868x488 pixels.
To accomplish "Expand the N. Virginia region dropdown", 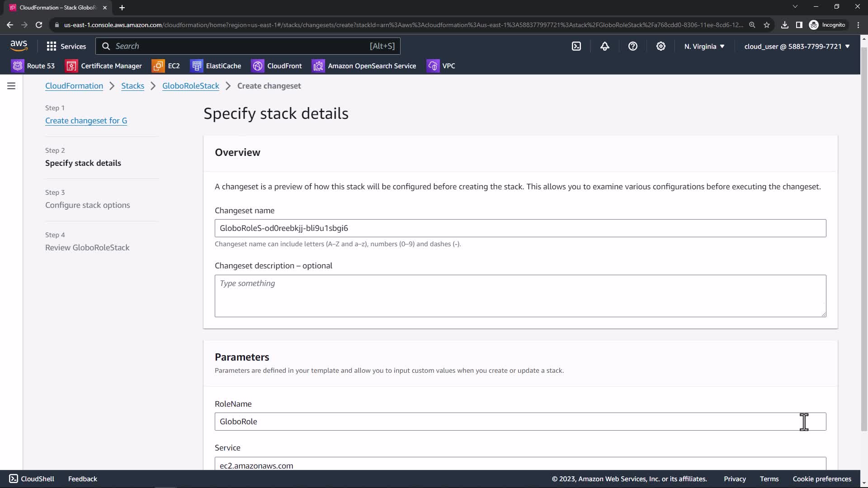I will click(x=704, y=47).
